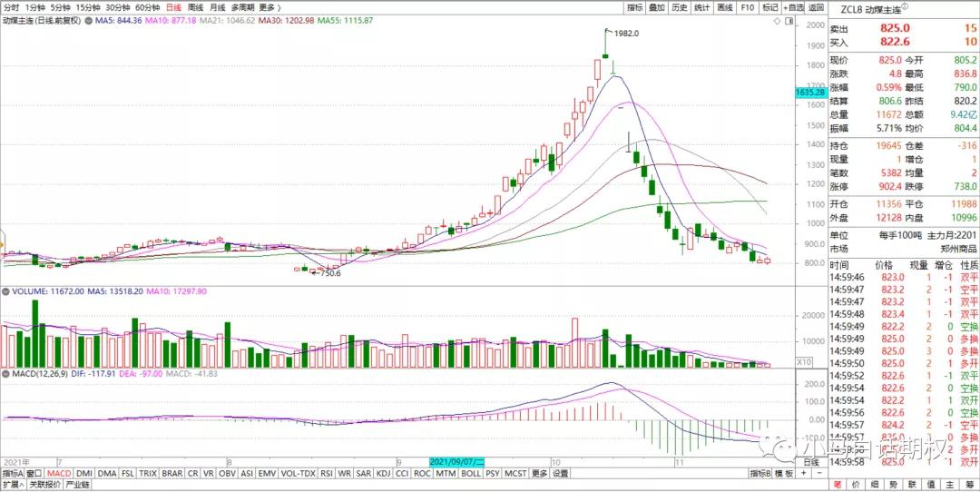Switch indicator to KDJ
Viewport: 980px width, 492px height.
tap(382, 473)
